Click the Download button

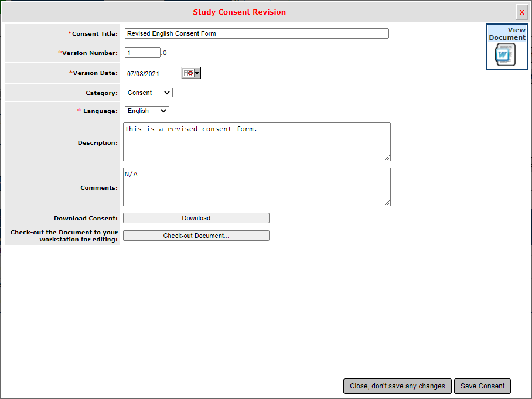tap(196, 218)
